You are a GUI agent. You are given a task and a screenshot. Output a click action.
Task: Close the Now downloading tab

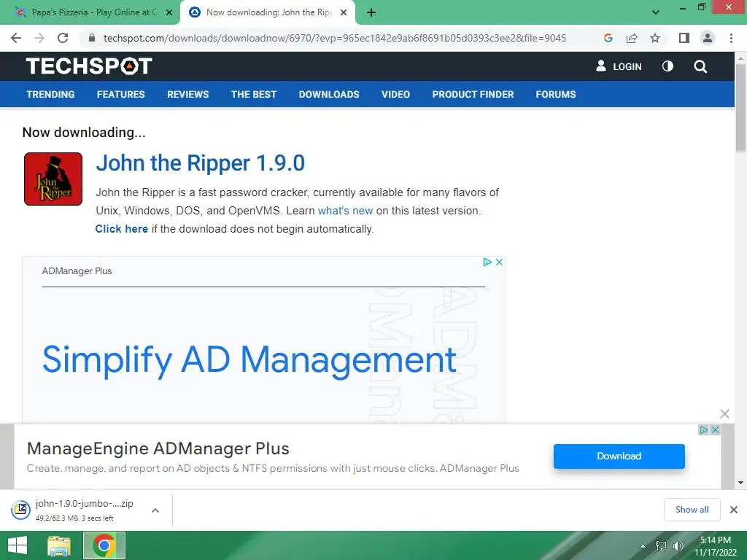pyautogui.click(x=344, y=13)
